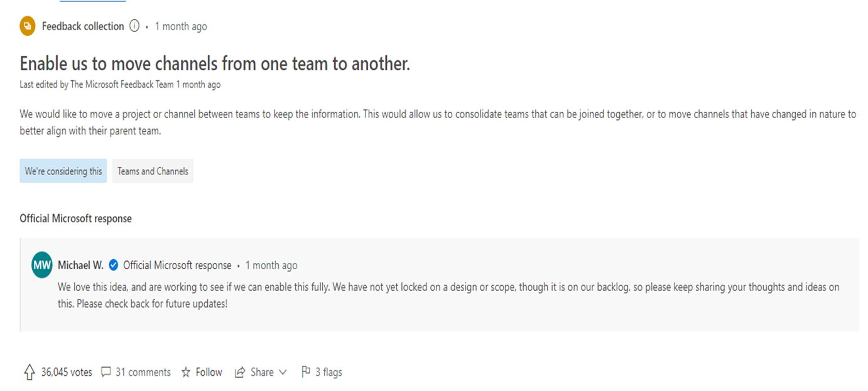
Task: Toggle Follow on this feedback
Action: pyautogui.click(x=209, y=372)
